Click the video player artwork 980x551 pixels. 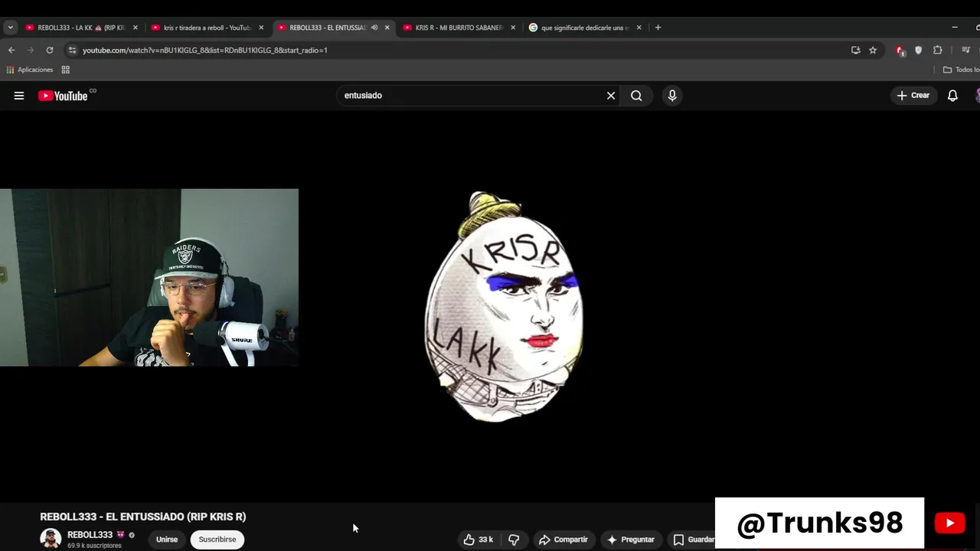click(504, 307)
